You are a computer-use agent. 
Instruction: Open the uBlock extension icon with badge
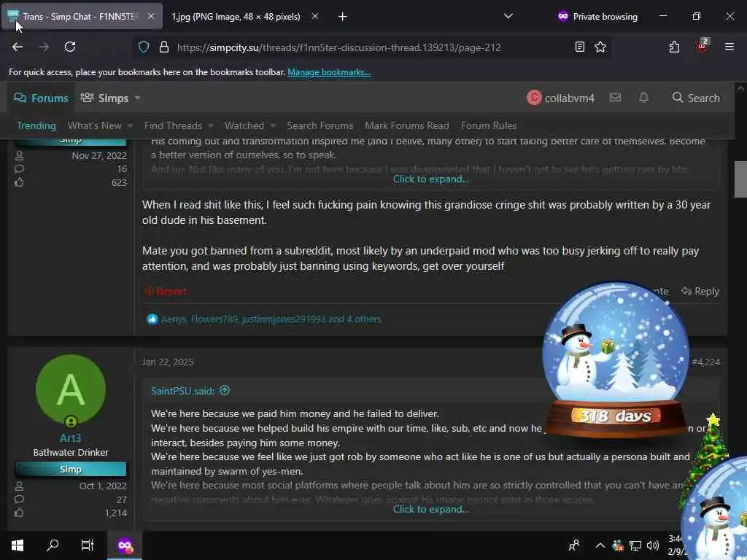[703, 46]
